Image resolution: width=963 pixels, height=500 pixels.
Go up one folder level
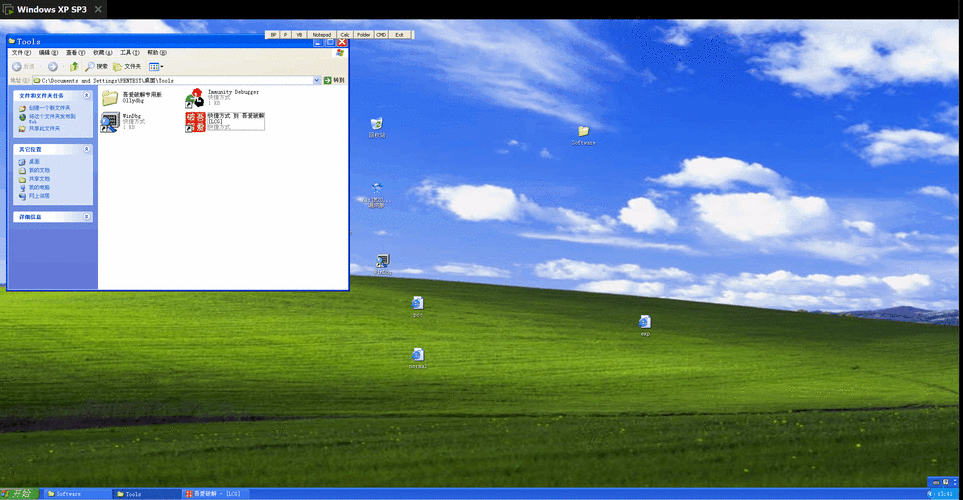click(74, 66)
